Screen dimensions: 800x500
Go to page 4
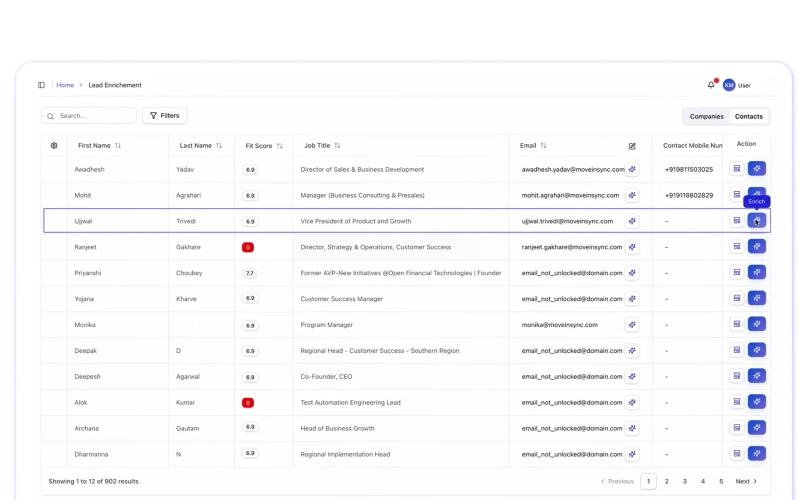[x=703, y=481]
